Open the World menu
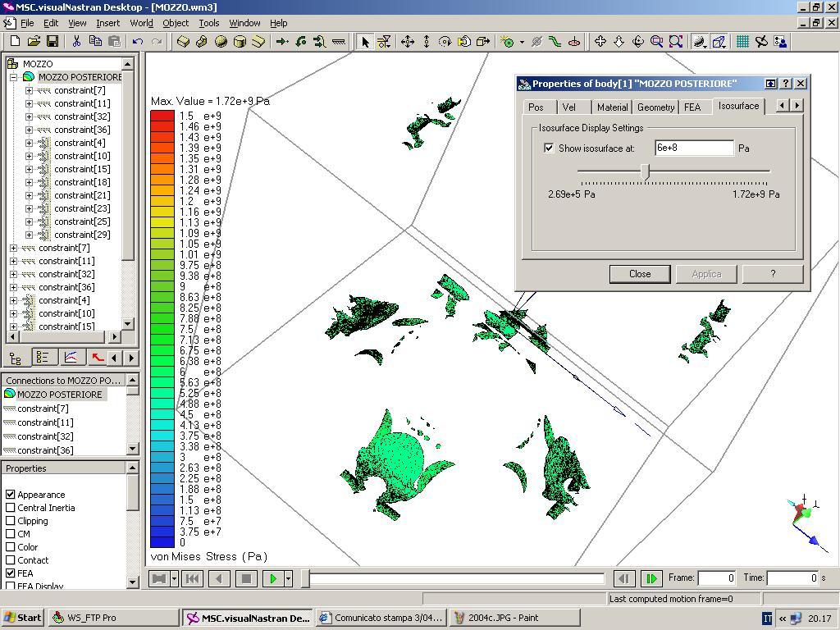The width and height of the screenshot is (840, 630). click(141, 23)
